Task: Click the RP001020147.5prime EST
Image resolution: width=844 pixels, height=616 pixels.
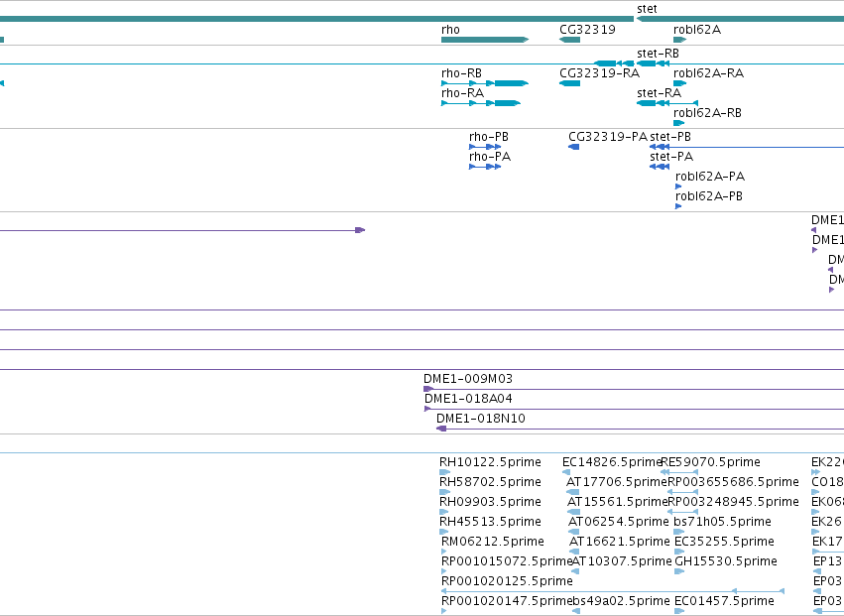Action: (x=444, y=611)
